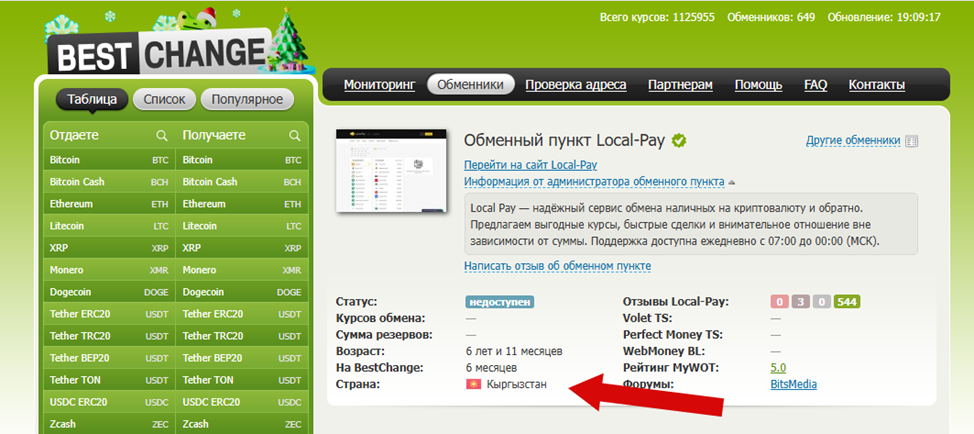Select Litecoin in the Получаете column

[242, 226]
